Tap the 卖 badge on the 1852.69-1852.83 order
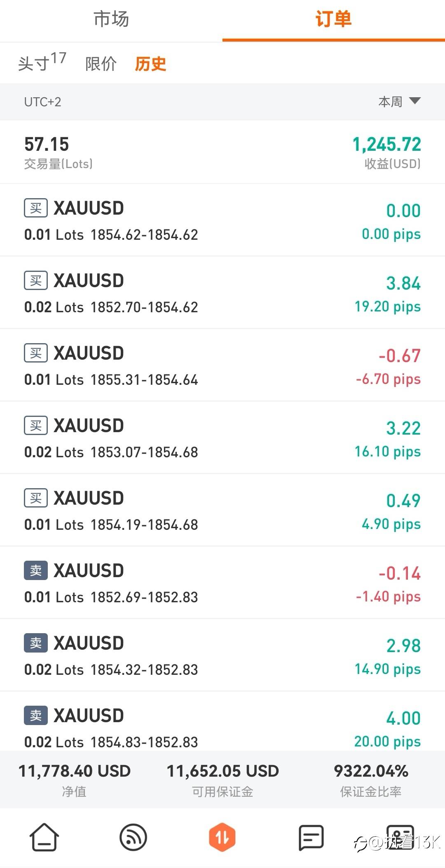This screenshot has height=868, width=445. click(36, 571)
